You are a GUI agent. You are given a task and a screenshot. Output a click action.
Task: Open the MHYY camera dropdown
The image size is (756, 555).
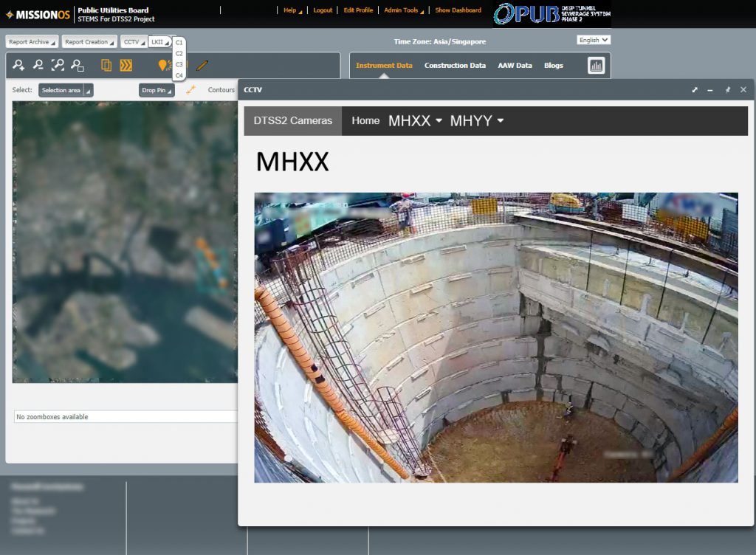476,121
